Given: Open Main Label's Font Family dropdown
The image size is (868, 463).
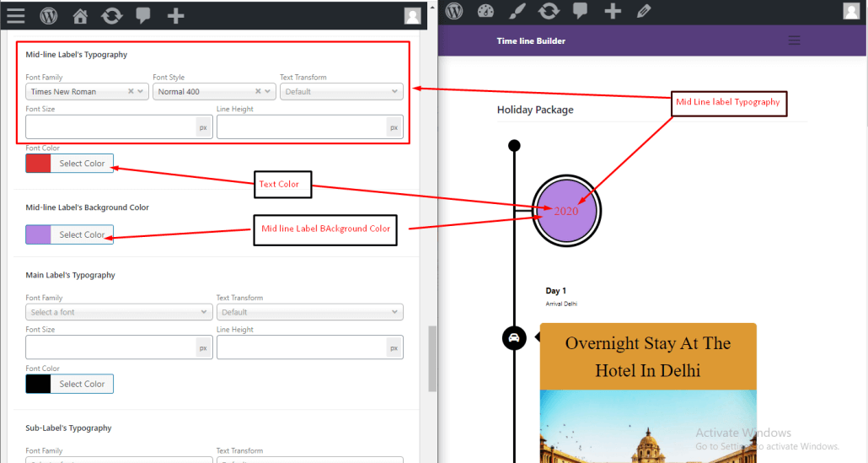Looking at the screenshot, I should click(x=119, y=312).
